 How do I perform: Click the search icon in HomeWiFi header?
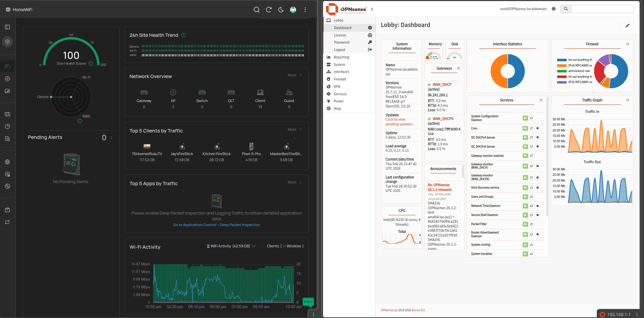click(256, 10)
